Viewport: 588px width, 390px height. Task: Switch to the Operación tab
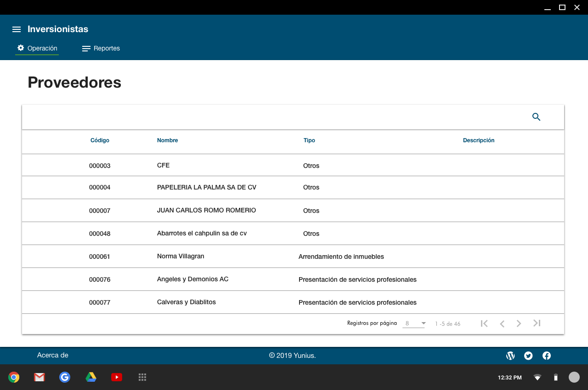[x=37, y=48]
